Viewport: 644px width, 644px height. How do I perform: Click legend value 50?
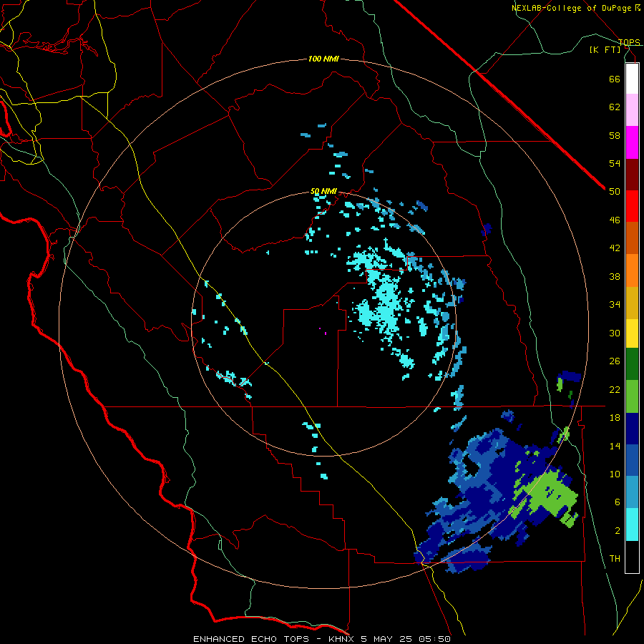pyautogui.click(x=615, y=191)
